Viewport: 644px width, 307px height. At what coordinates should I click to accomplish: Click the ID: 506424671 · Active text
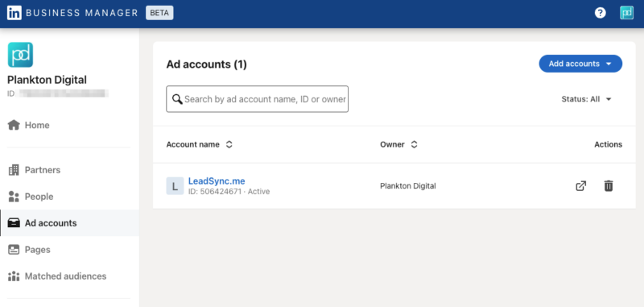click(x=229, y=192)
